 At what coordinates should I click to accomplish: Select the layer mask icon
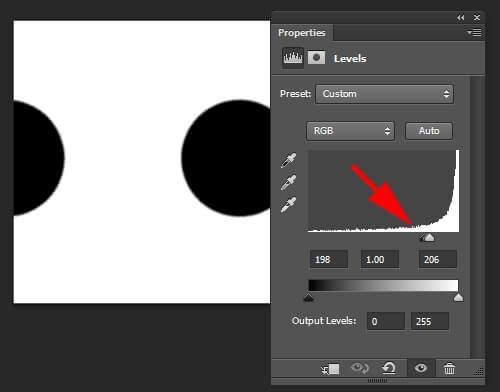click(x=316, y=58)
